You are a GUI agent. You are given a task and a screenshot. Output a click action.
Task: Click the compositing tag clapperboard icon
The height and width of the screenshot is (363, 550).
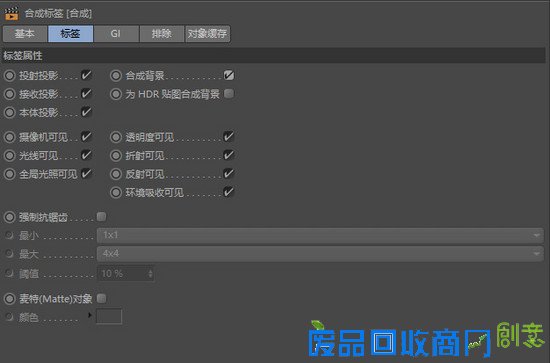(12, 14)
